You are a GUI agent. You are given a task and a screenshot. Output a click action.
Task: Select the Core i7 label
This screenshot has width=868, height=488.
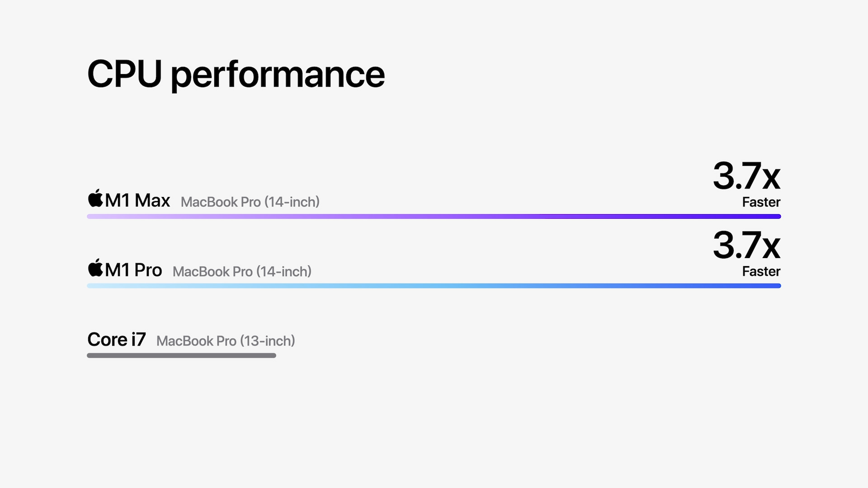pos(117,340)
